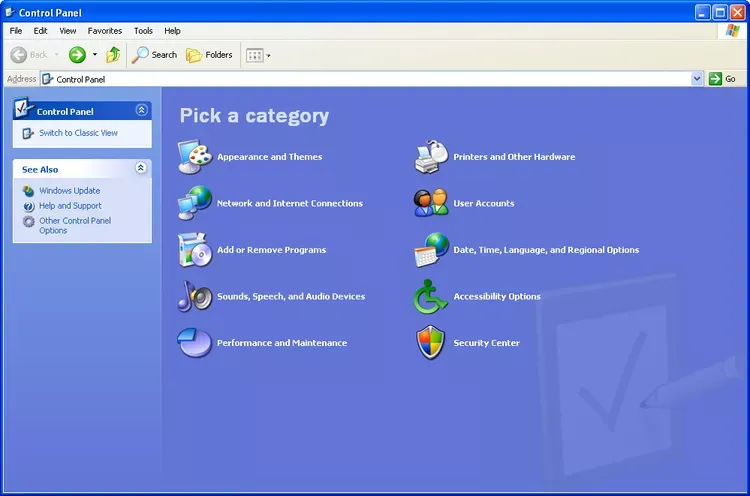Viewport: 750px width, 496px height.
Task: Open the Add or Remove Programs icon
Action: [195, 250]
